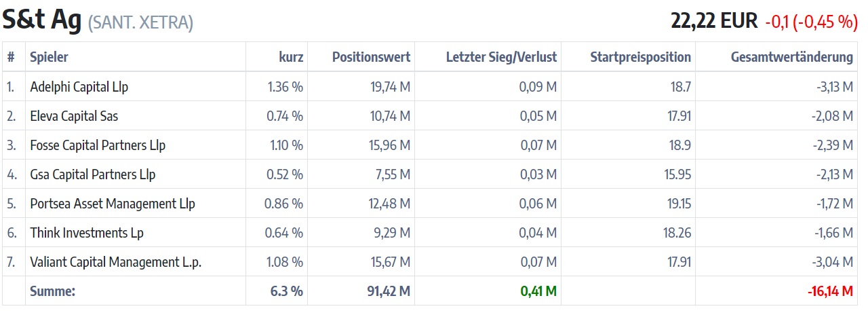Image resolution: width=868 pixels, height=315 pixels.
Task: Click the red -0,1 (-0,45 %) change
Action: (x=811, y=22)
